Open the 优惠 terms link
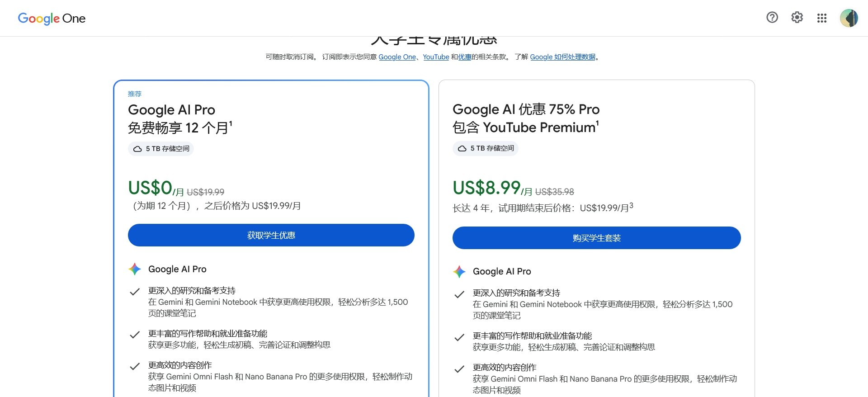This screenshot has height=397, width=868. pos(465,57)
